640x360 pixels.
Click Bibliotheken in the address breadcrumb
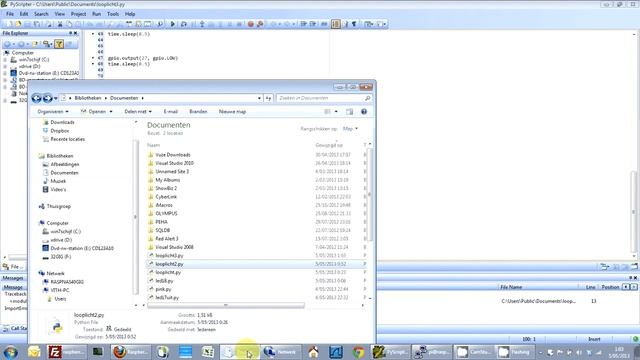point(87,98)
